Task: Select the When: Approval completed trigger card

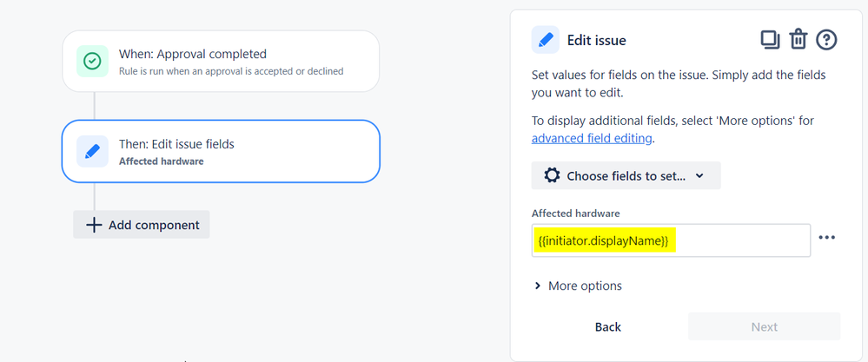Action: tap(221, 62)
